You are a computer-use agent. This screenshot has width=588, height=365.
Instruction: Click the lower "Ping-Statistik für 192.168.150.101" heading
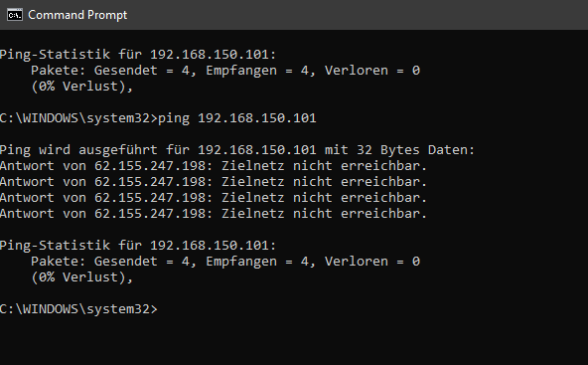[x=138, y=245]
